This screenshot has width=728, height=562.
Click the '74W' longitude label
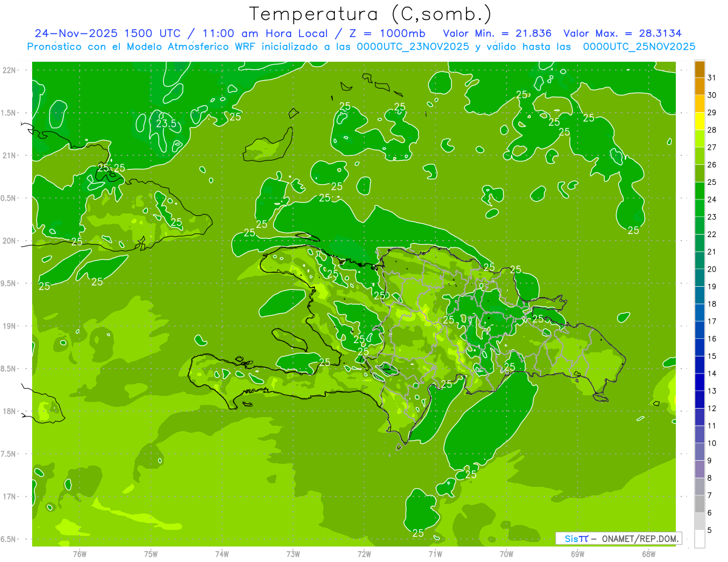(222, 554)
